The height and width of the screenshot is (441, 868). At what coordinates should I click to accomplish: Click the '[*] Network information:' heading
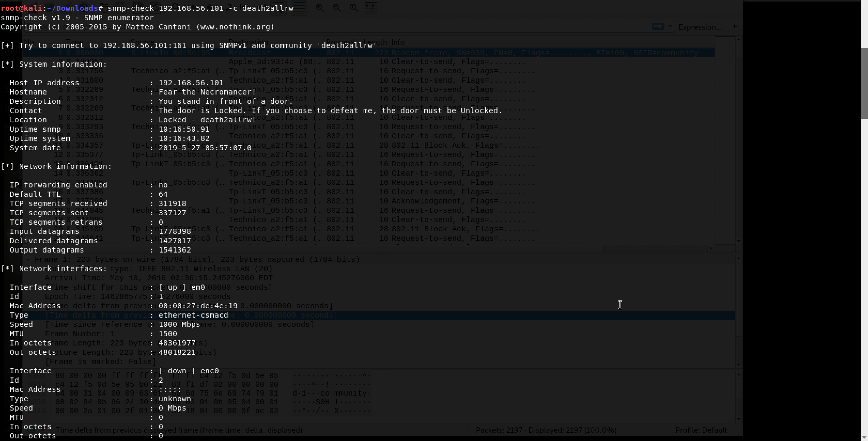(56, 167)
